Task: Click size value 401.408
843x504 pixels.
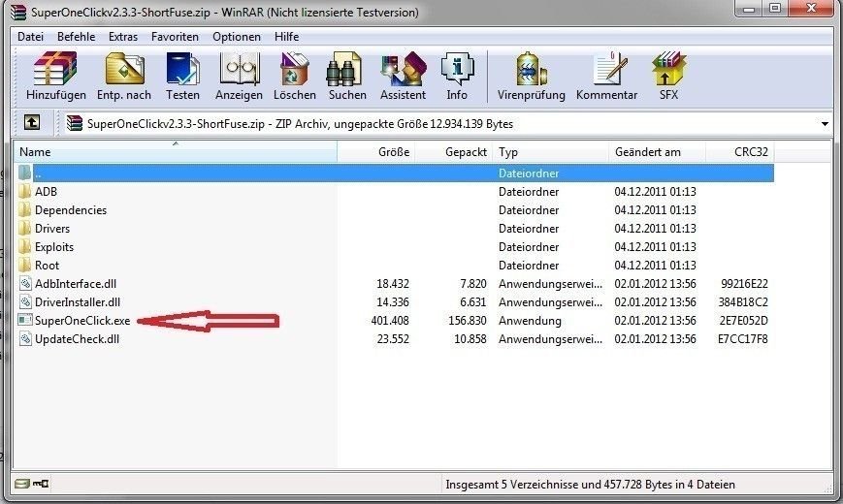Action: coord(390,321)
